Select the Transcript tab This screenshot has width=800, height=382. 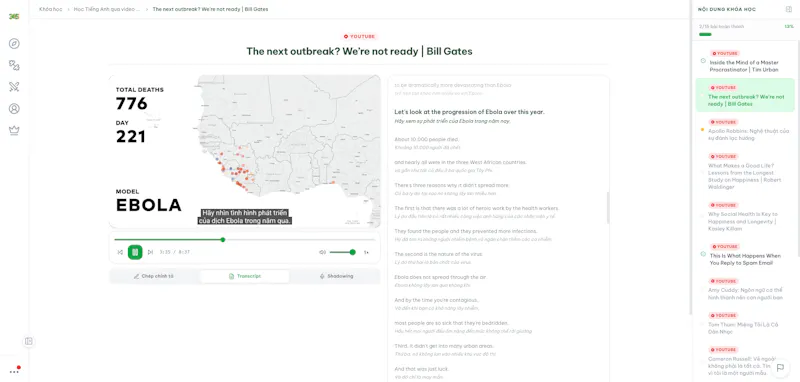[x=245, y=276]
